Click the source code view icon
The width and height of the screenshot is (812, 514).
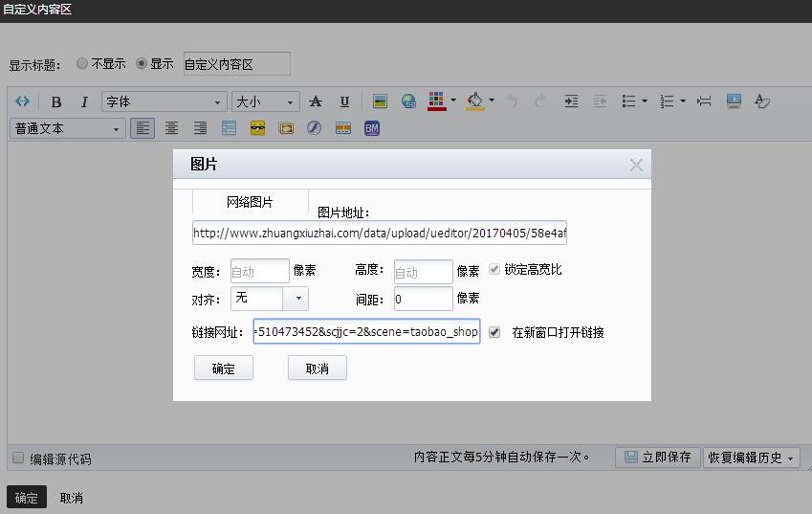tap(23, 101)
